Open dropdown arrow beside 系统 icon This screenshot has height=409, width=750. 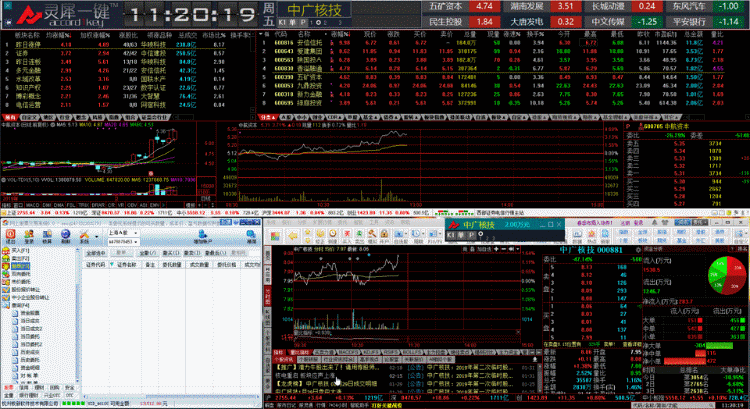coord(97,236)
